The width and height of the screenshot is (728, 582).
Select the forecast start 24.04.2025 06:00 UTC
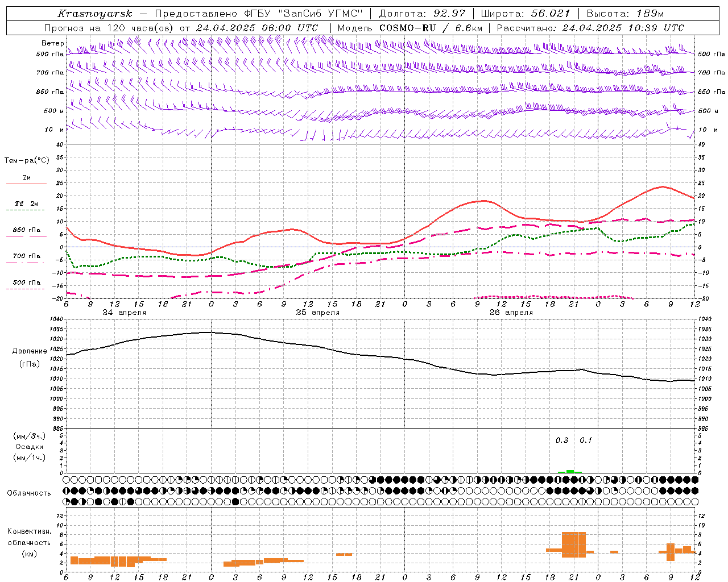[x=257, y=28]
